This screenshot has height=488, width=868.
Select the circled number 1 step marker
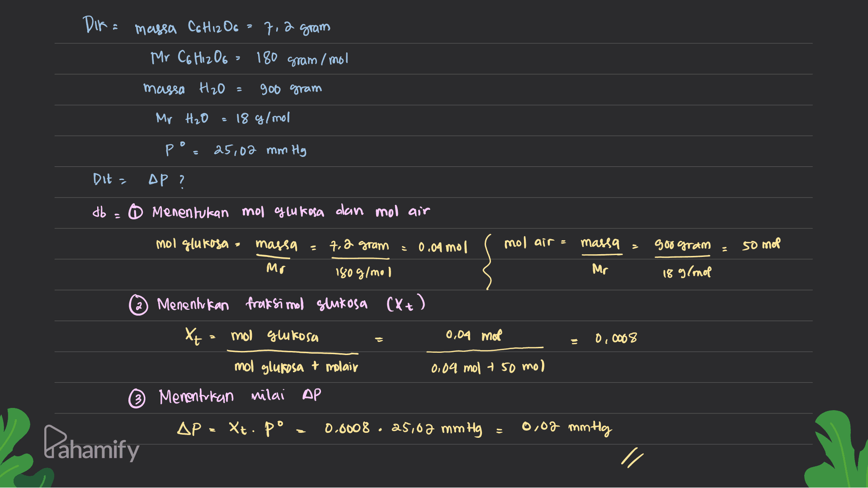(x=135, y=212)
